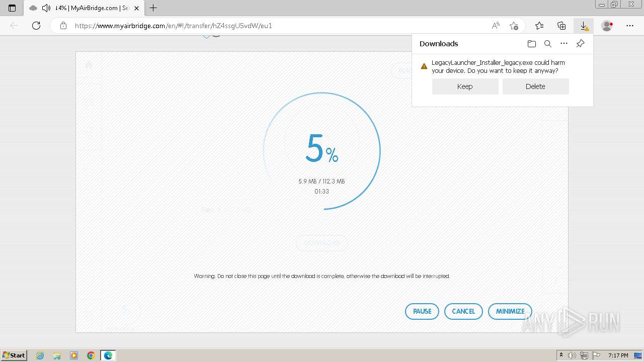
Task: Click the 5% circular progress indicator
Action: point(322,151)
